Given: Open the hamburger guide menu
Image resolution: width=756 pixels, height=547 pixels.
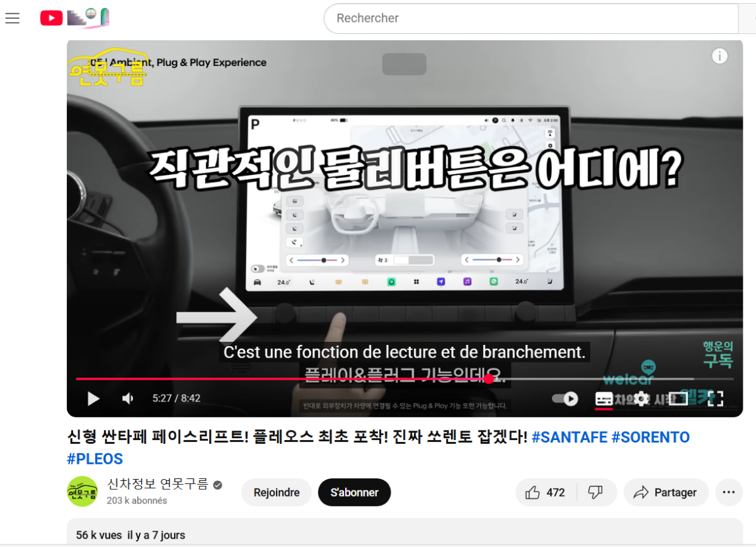Looking at the screenshot, I should tap(13, 18).
